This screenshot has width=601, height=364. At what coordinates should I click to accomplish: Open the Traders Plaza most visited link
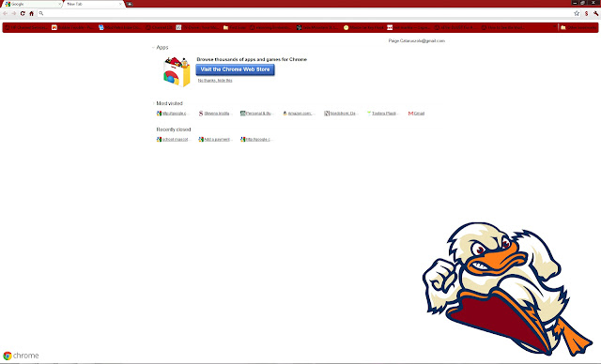coord(382,114)
